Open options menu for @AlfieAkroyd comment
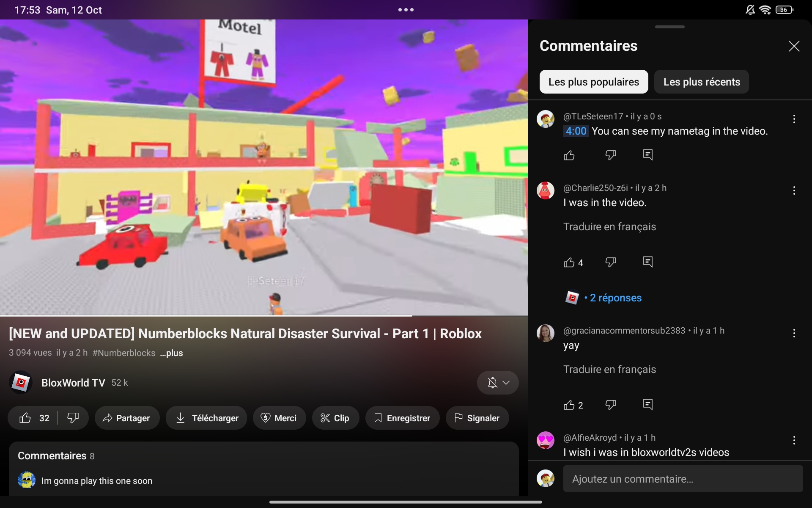This screenshot has width=812, height=508. click(x=794, y=440)
